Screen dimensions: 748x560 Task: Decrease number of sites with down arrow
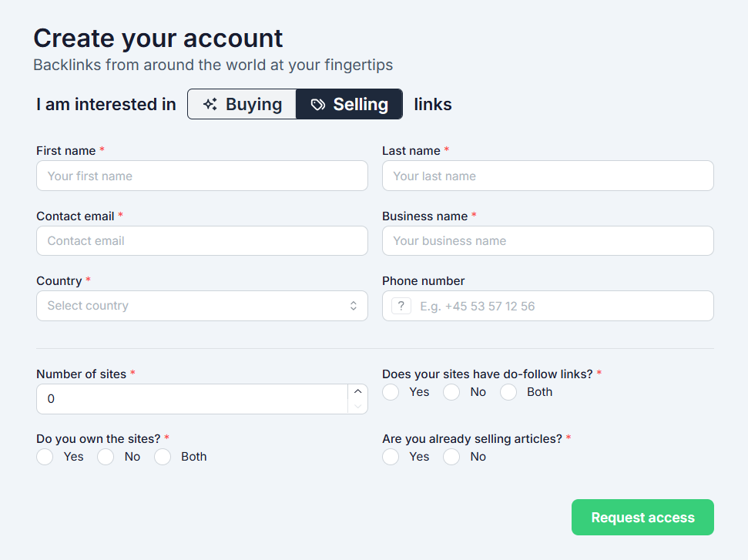357,406
